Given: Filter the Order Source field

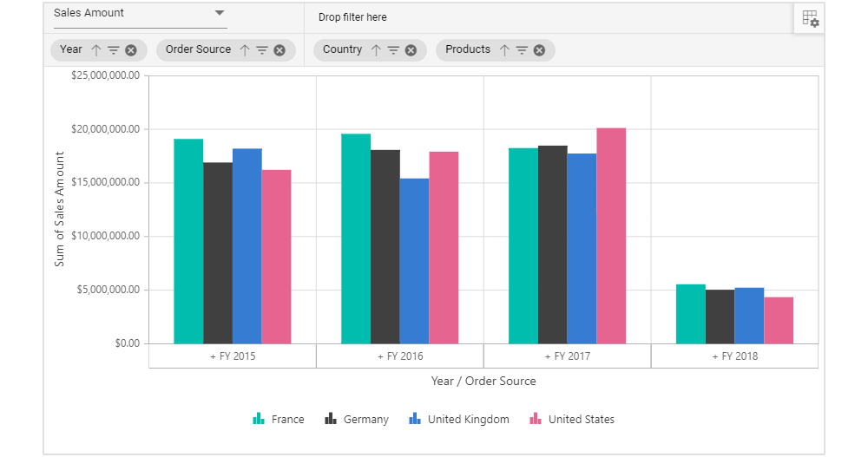Looking at the screenshot, I should coord(262,50).
